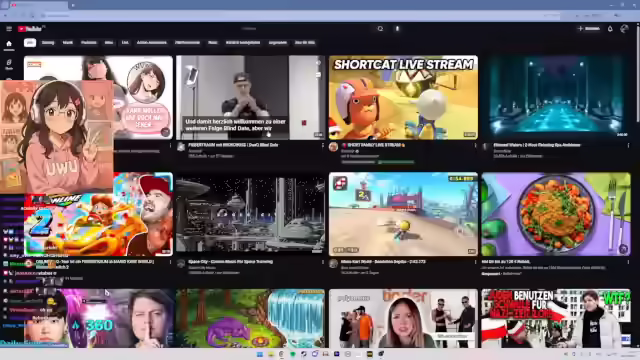This screenshot has width=640, height=360.
Task: Open the Shortcat live stream channel avatar
Action: 333,147
